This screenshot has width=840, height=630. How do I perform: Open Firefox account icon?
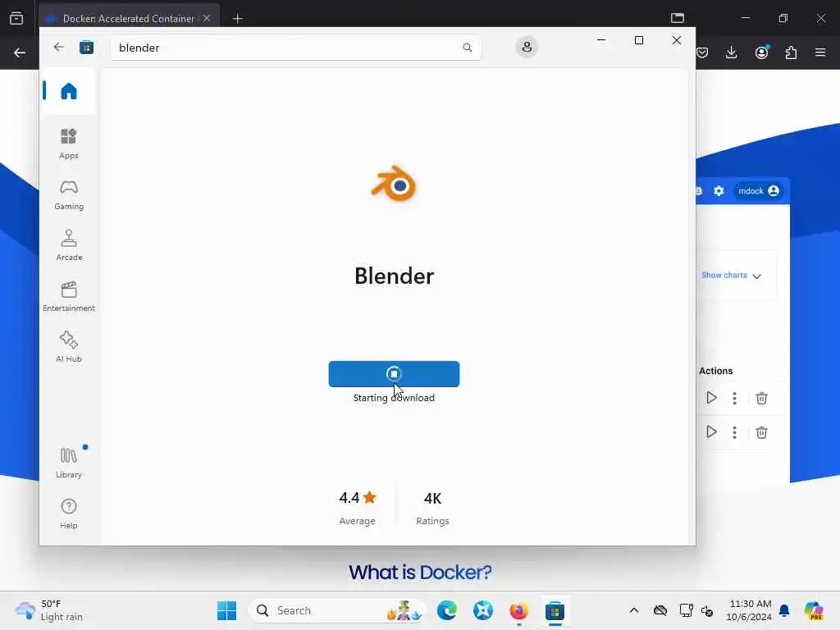(x=762, y=52)
